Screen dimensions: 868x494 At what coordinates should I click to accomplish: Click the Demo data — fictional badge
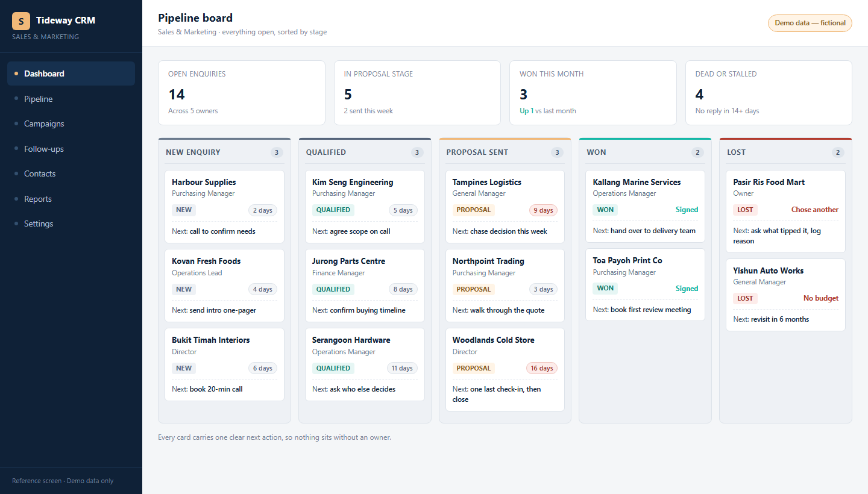tap(810, 23)
